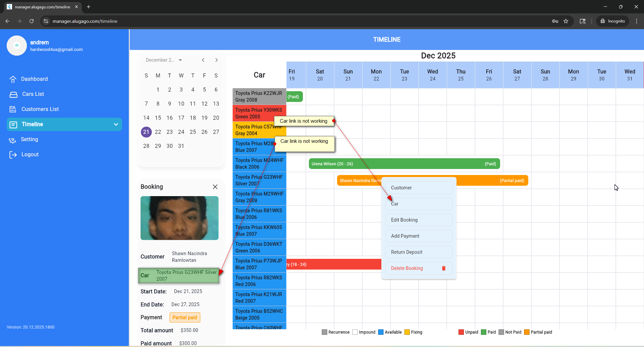Close the Booking panel
The image size is (644, 347).
coord(215,187)
